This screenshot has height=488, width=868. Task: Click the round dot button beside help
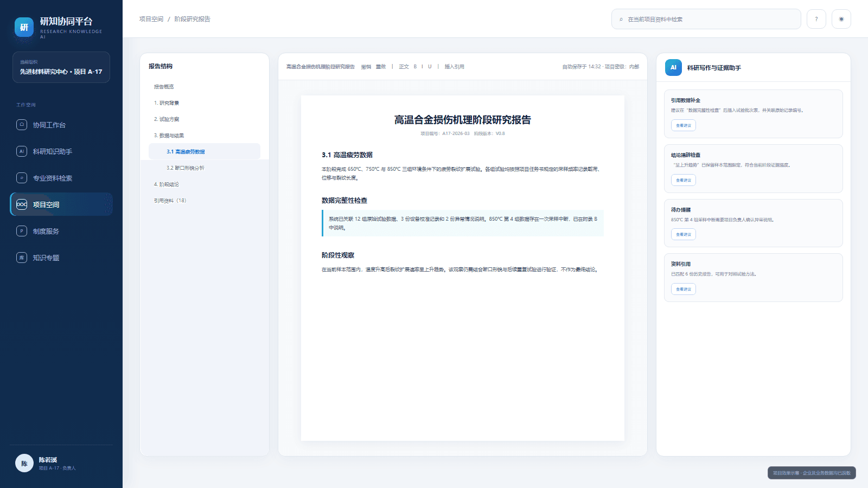(x=841, y=19)
